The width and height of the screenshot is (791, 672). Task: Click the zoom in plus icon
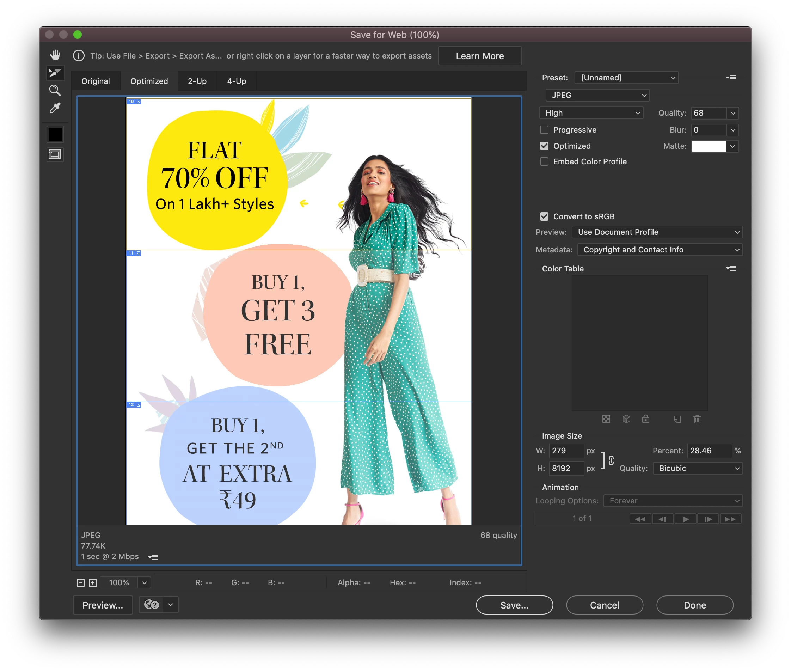[93, 582]
